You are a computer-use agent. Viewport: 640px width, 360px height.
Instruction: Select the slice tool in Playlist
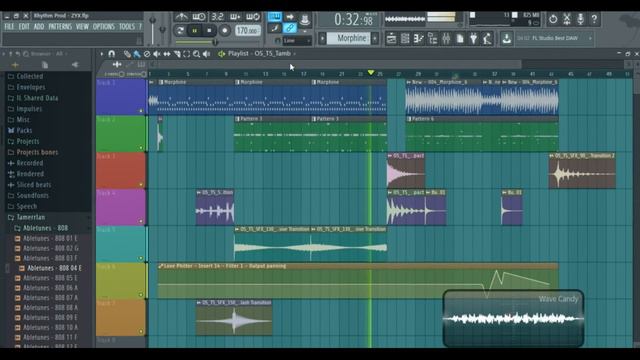click(177, 54)
